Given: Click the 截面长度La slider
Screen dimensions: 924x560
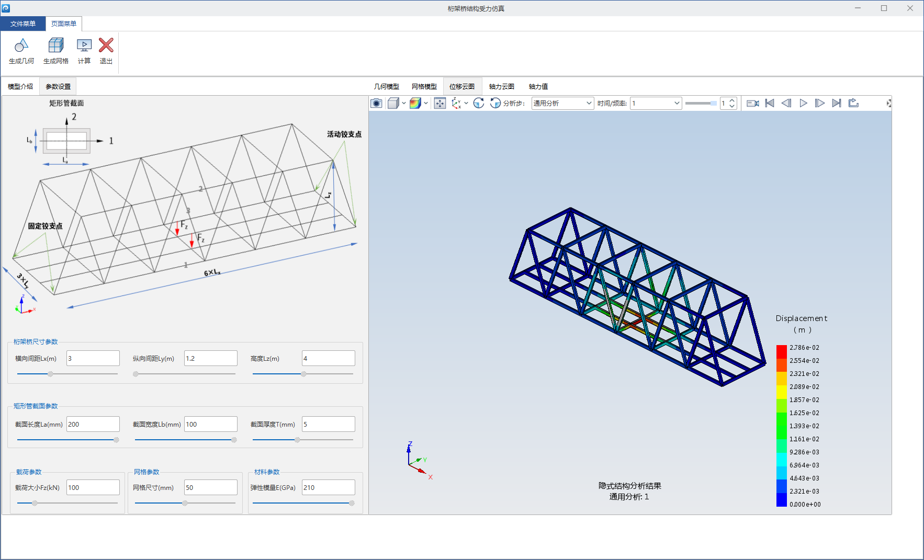Looking at the screenshot, I should coord(67,440).
